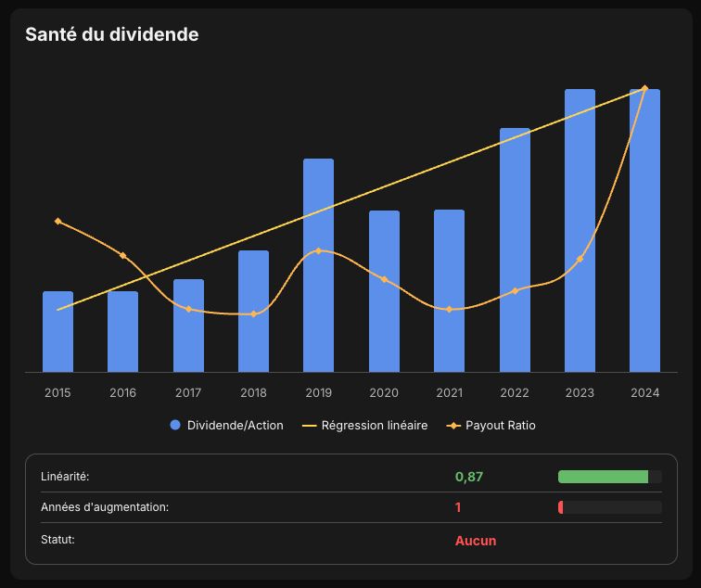Click the 2024 payout ratio data point
This screenshot has width=701, height=588.
(644, 88)
